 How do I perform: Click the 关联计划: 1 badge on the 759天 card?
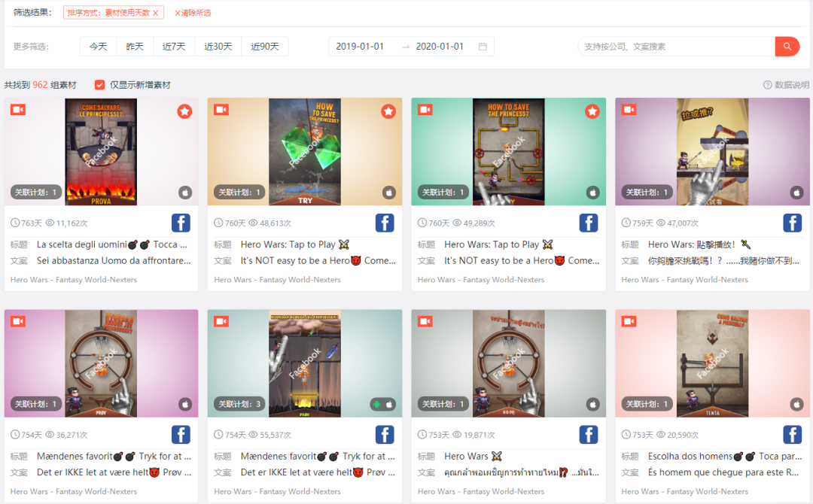tap(647, 192)
